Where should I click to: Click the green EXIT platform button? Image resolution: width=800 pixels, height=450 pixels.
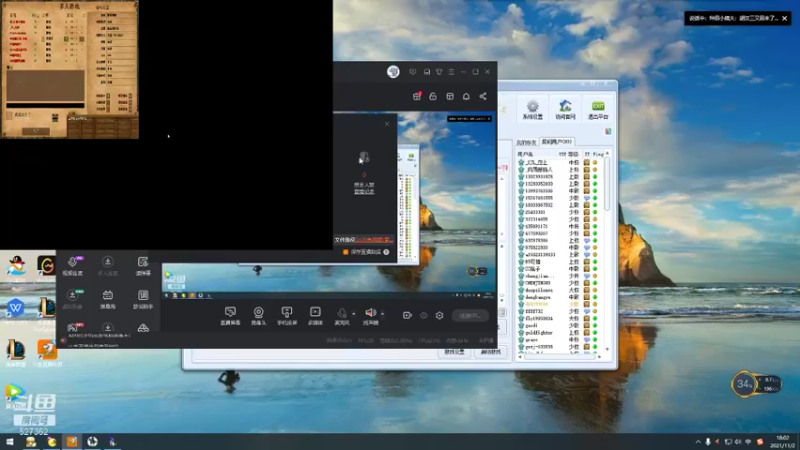(x=598, y=109)
